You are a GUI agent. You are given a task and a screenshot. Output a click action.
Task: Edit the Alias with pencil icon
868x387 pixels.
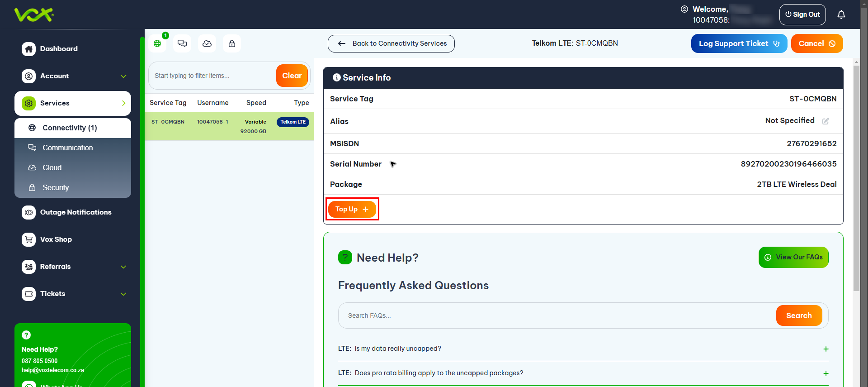826,121
